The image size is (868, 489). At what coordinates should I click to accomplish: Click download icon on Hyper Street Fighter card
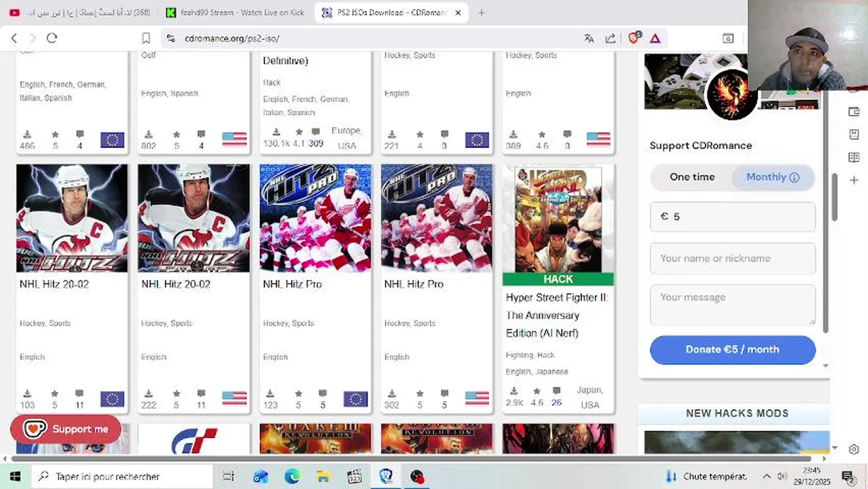point(514,391)
